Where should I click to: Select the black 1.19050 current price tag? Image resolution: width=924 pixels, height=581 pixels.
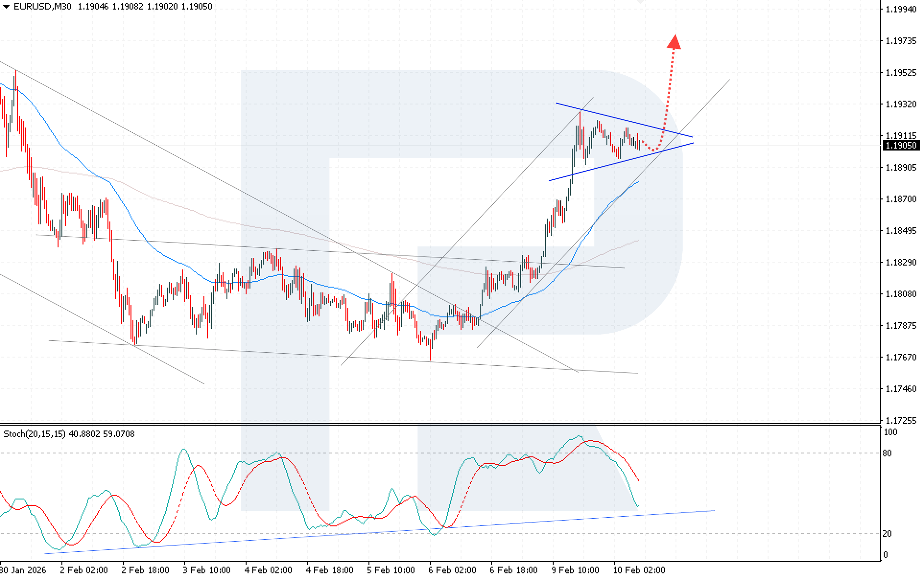[900, 146]
